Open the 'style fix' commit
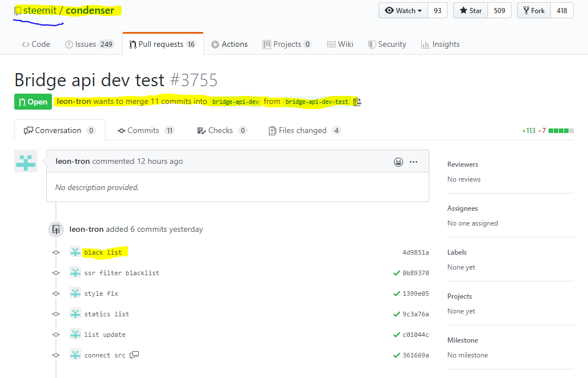Viewport: 588px width, 378px height. (x=101, y=293)
